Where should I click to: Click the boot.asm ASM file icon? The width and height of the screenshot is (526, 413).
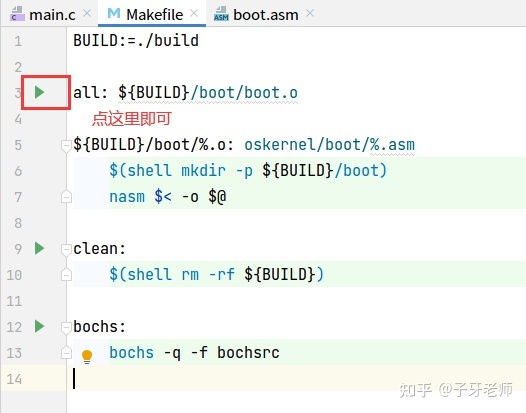click(221, 14)
